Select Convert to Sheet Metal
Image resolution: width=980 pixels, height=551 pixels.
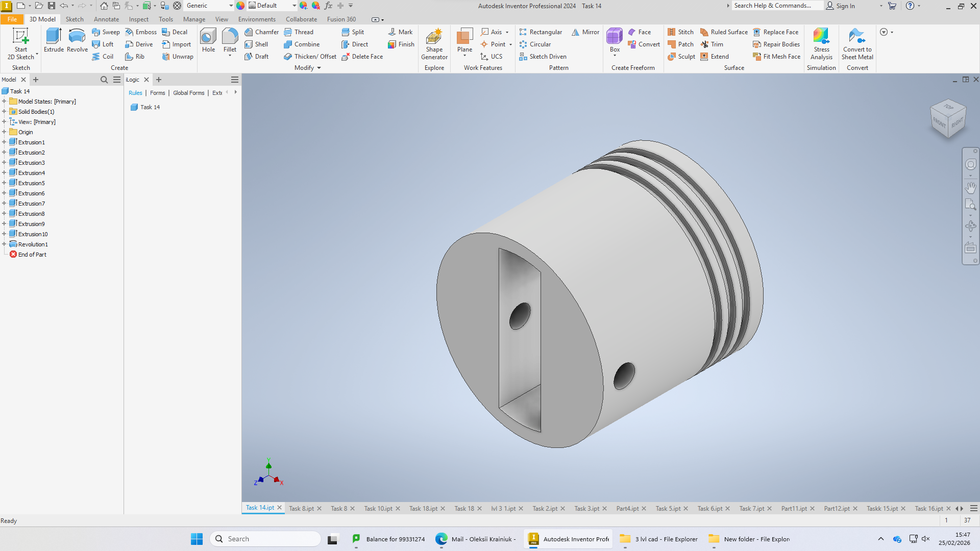point(857,44)
